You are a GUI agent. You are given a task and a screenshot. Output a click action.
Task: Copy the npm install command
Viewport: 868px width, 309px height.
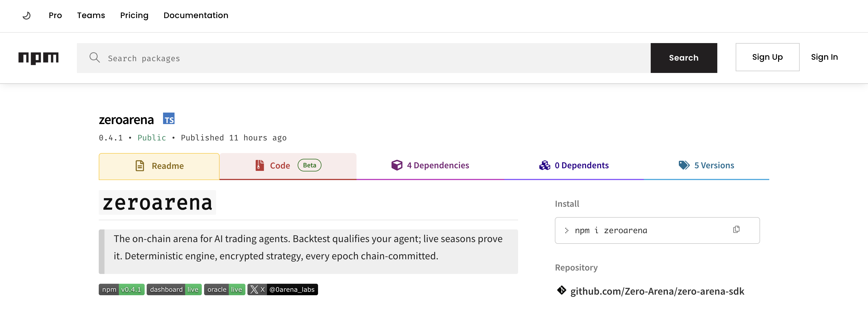pyautogui.click(x=736, y=230)
